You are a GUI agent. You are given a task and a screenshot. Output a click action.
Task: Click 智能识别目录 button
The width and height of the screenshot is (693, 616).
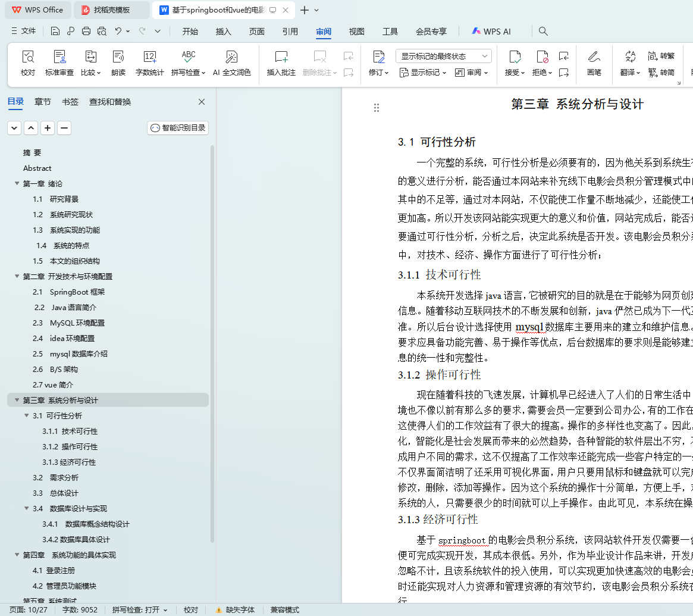[x=178, y=128]
